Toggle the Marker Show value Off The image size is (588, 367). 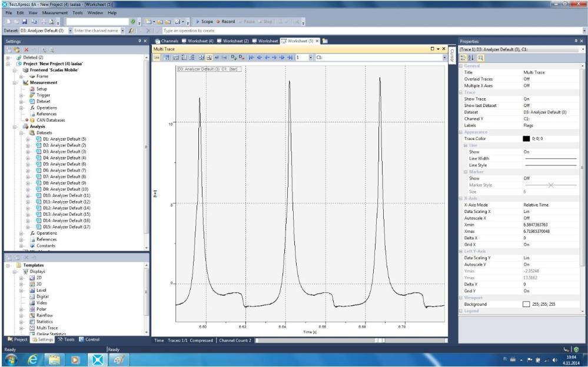(x=527, y=178)
